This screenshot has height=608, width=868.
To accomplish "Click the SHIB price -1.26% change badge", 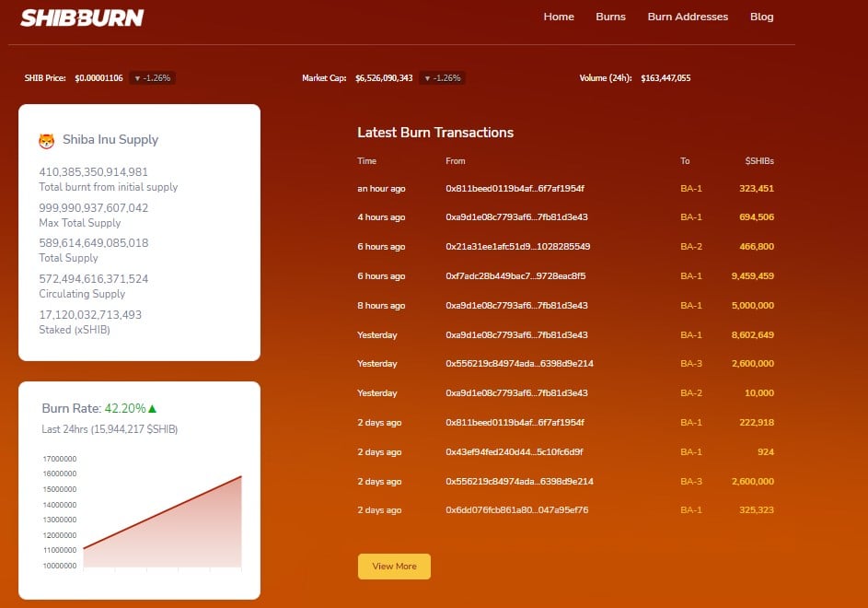I will [153, 78].
